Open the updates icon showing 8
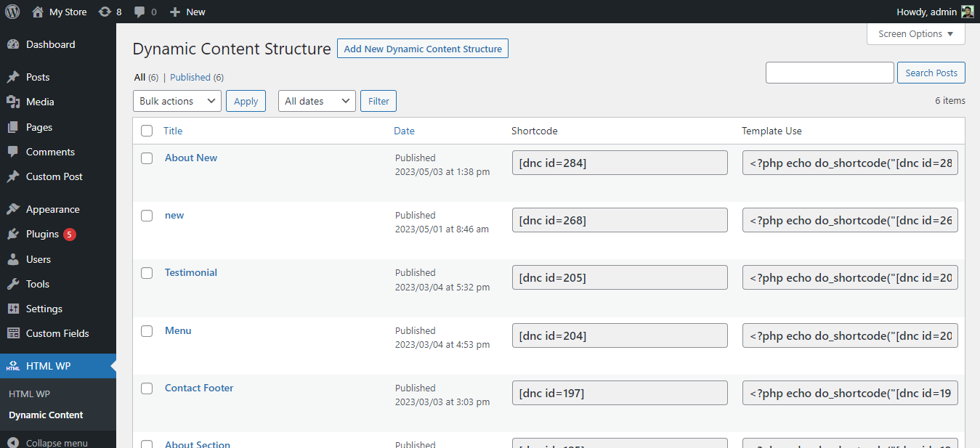Image resolution: width=980 pixels, height=448 pixels. coord(105,12)
